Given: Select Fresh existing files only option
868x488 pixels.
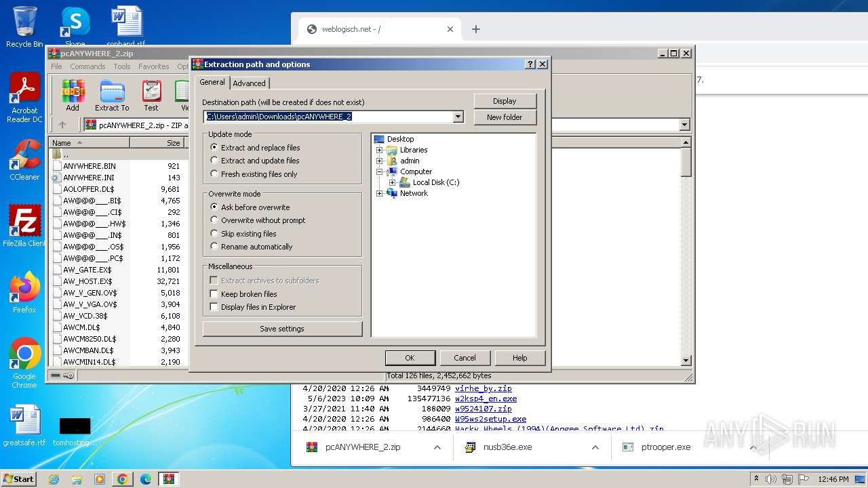Looking at the screenshot, I should coord(254,174).
